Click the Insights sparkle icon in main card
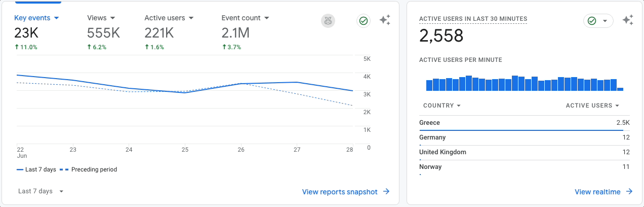 click(x=385, y=20)
